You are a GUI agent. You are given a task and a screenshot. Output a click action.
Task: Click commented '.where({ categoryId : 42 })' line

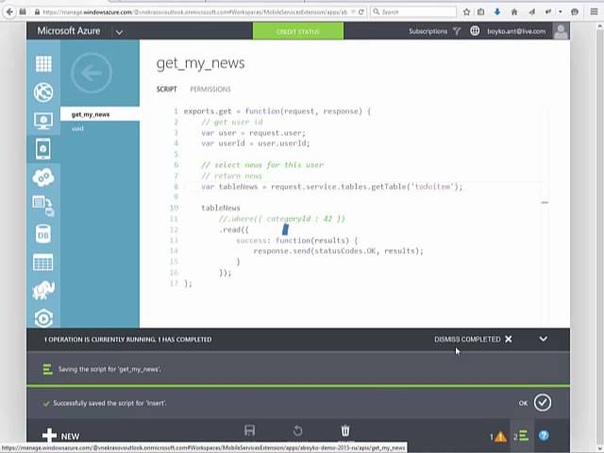click(x=282, y=219)
